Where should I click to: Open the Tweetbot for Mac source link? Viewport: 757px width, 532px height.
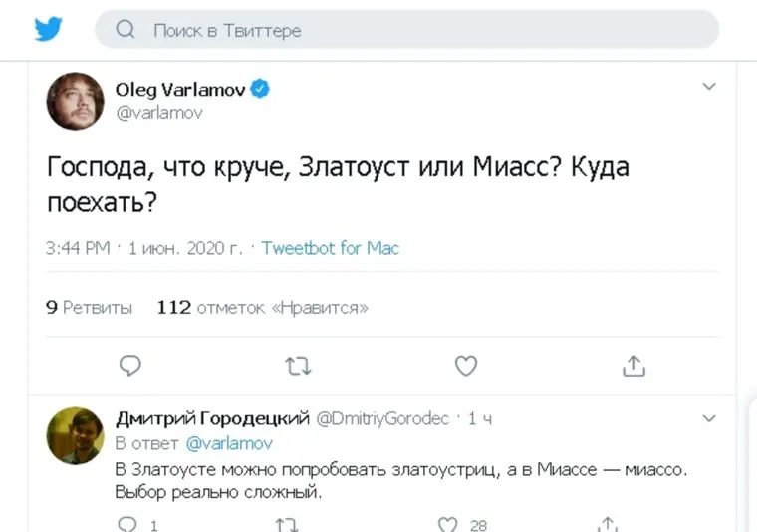point(330,248)
